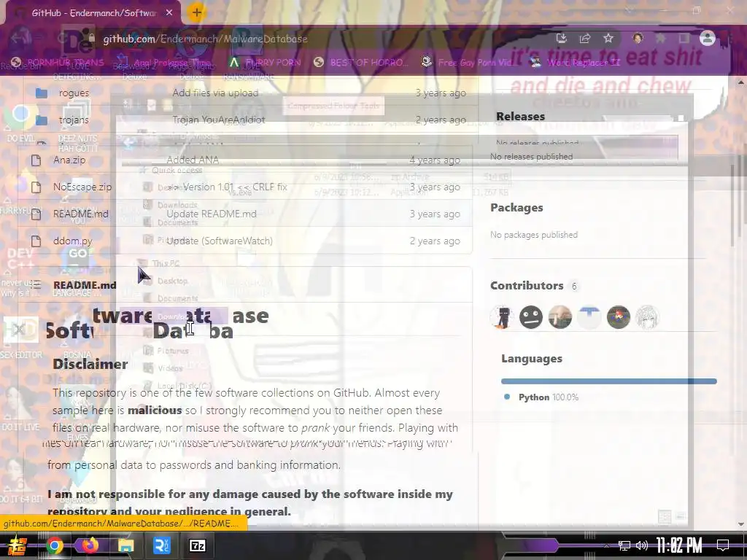Click the '2 years ago' timestamp on ddom.py row

click(x=435, y=241)
